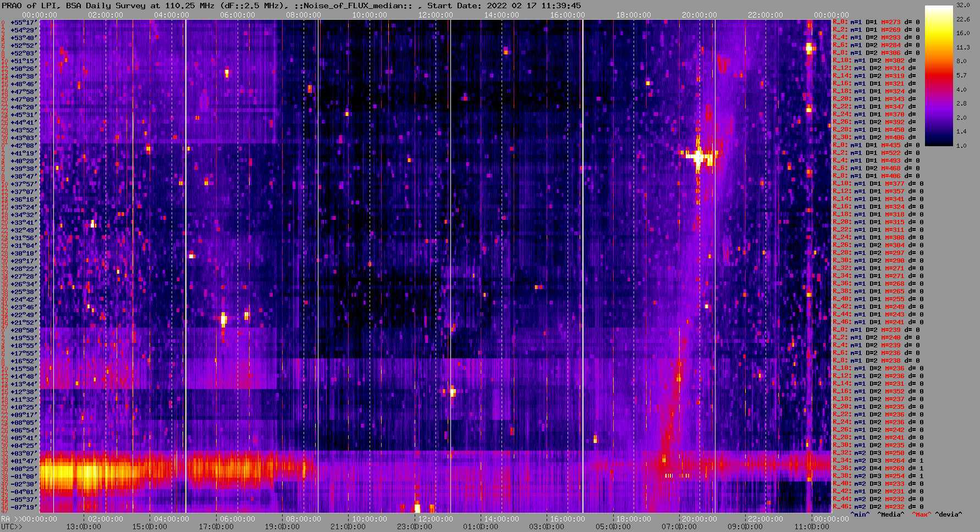980x532 pixels.
Task: Click the 1.4 color scale label
Action: point(961,132)
